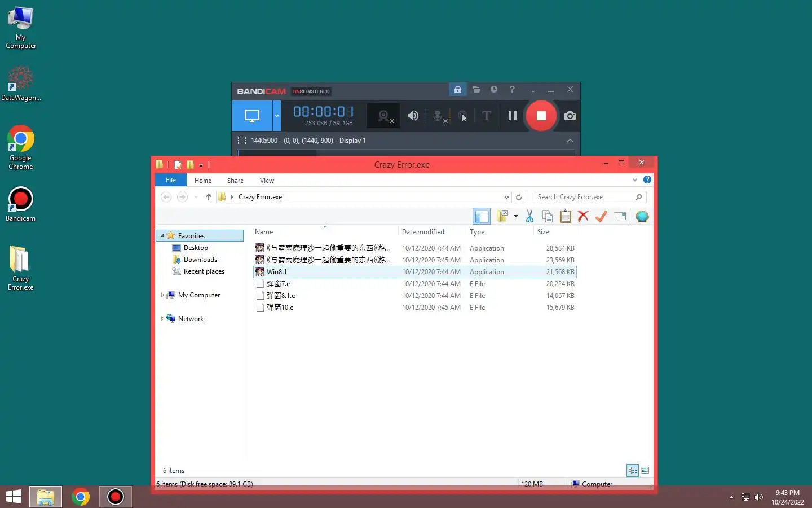Open recording mode dropdown in Bandicam
The image size is (812, 508).
click(276, 116)
